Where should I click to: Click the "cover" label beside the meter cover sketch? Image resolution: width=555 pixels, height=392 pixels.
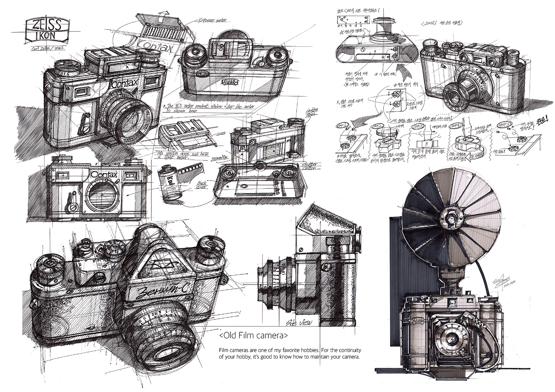click(221, 133)
